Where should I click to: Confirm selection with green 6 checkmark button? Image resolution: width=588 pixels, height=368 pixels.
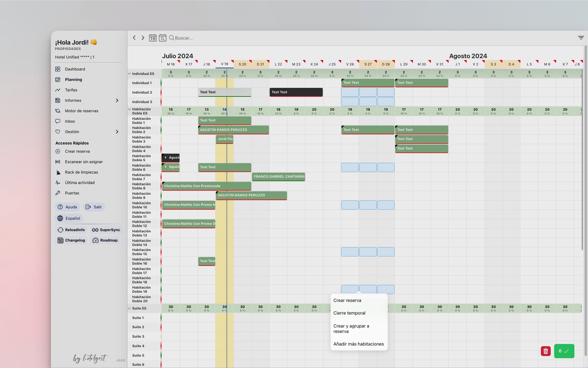564,351
